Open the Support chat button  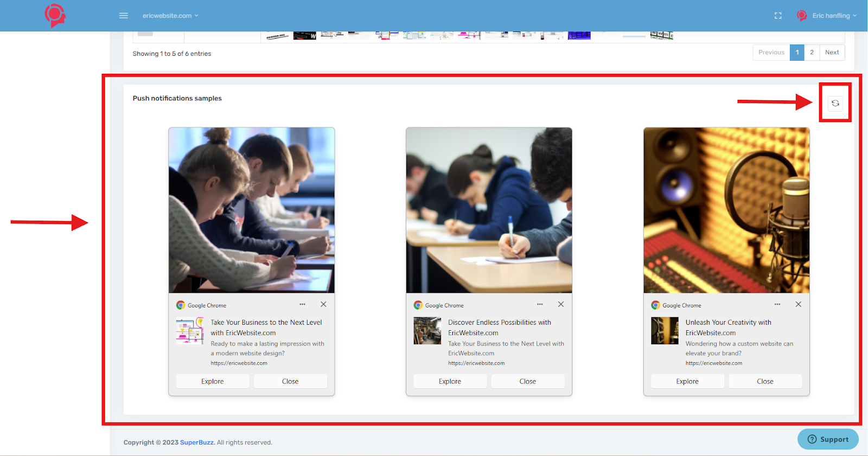(x=828, y=439)
